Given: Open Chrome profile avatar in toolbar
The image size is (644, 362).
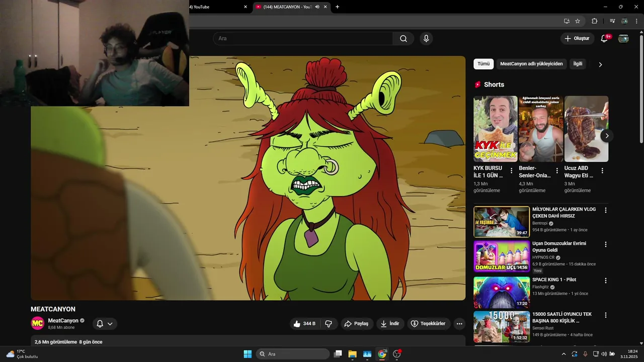Looking at the screenshot, I should click(624, 21).
